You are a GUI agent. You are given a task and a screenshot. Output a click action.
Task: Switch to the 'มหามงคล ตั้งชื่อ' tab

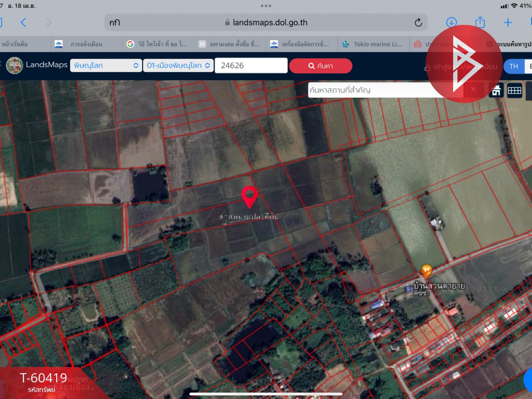230,44
